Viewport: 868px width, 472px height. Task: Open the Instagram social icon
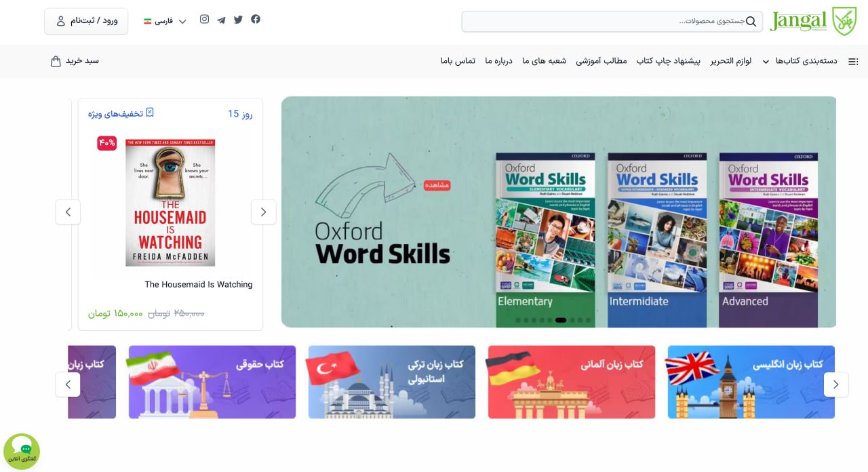point(204,19)
